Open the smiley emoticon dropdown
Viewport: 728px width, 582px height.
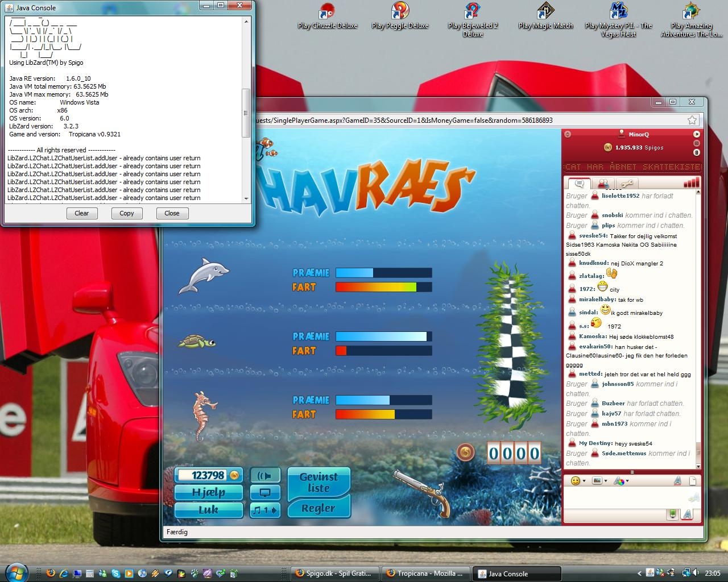pos(578,481)
